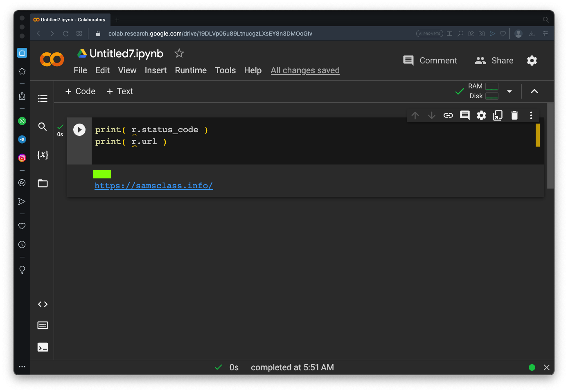Open the table of contents panel
Image resolution: width=568 pixels, height=392 pixels.
(43, 99)
